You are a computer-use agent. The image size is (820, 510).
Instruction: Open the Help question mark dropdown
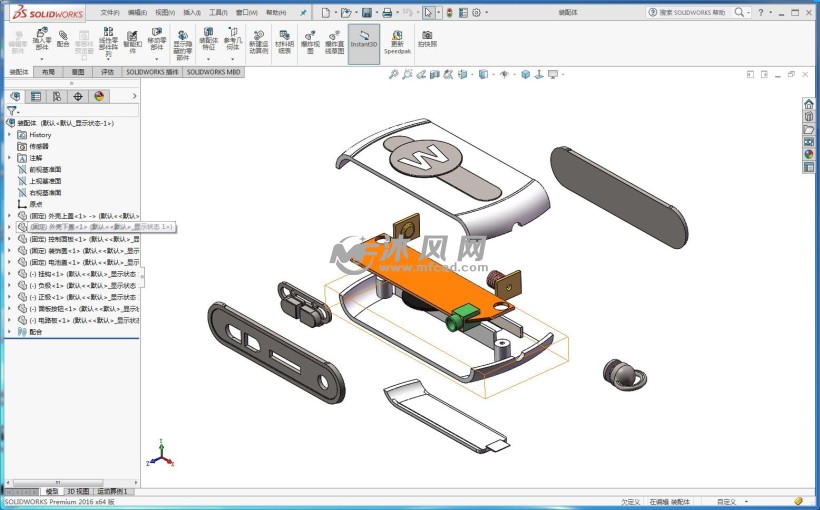click(764, 12)
